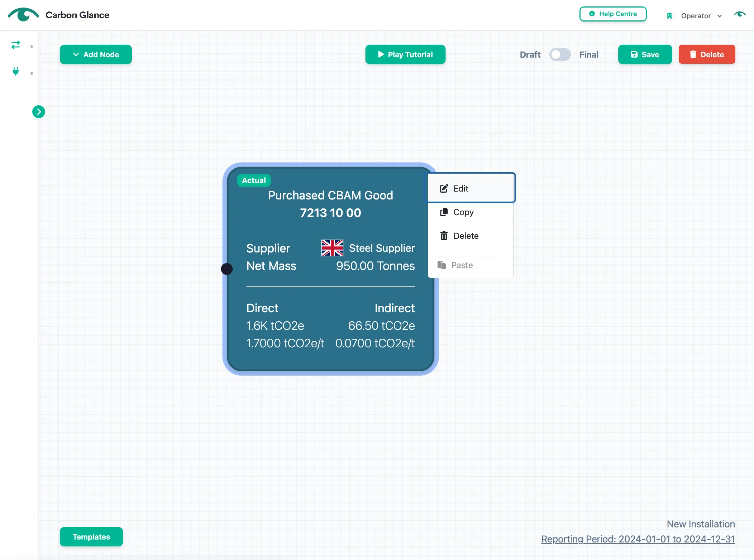
Task: Click the red Delete button
Action: coord(707,54)
